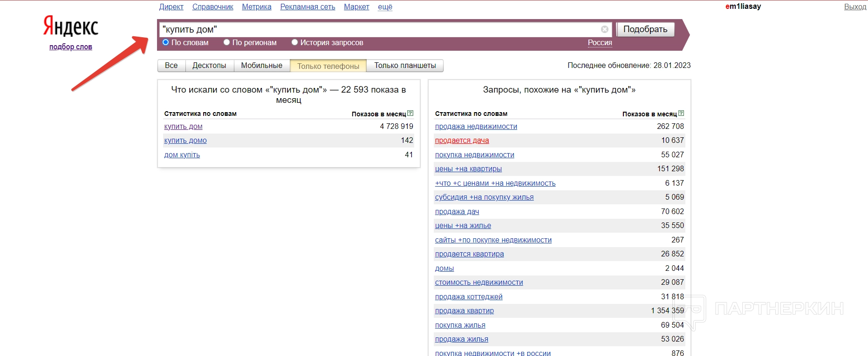The height and width of the screenshot is (356, 868).
Task: Open the "продажа недвижимости" query link
Action: tap(476, 127)
